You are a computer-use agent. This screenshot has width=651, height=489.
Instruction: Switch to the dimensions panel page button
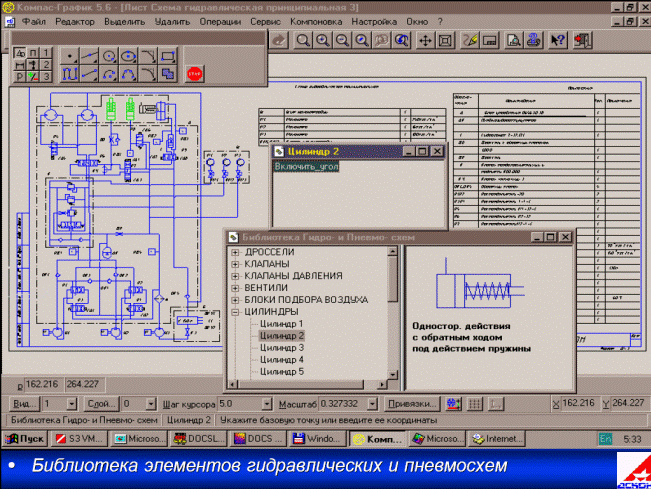(x=20, y=65)
